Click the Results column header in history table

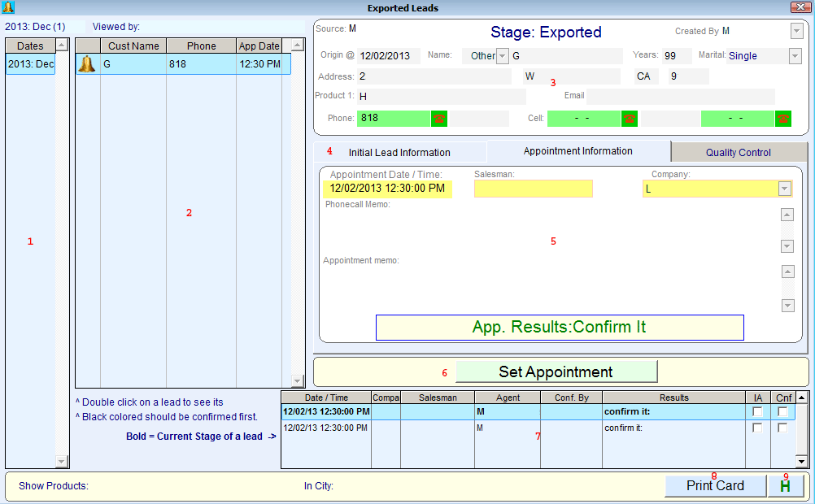click(x=673, y=398)
